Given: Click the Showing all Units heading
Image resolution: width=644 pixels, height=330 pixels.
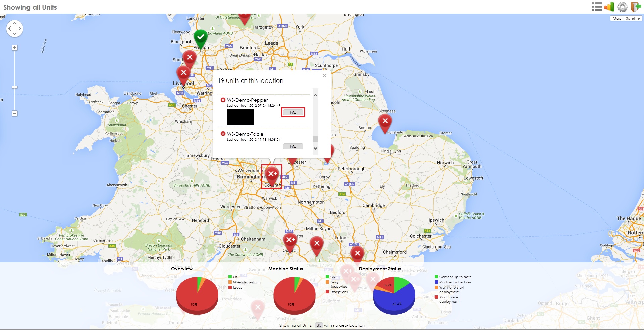Looking at the screenshot, I should [30, 7].
